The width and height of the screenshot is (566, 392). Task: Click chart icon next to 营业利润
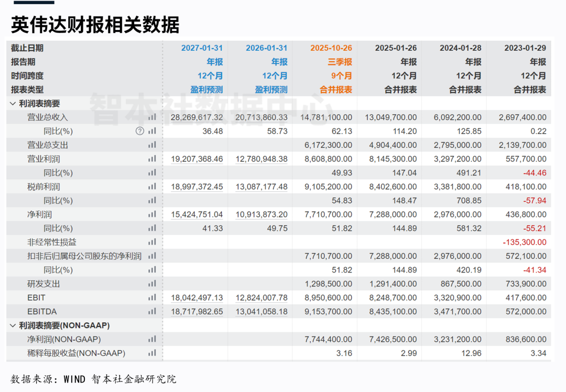pos(152,159)
